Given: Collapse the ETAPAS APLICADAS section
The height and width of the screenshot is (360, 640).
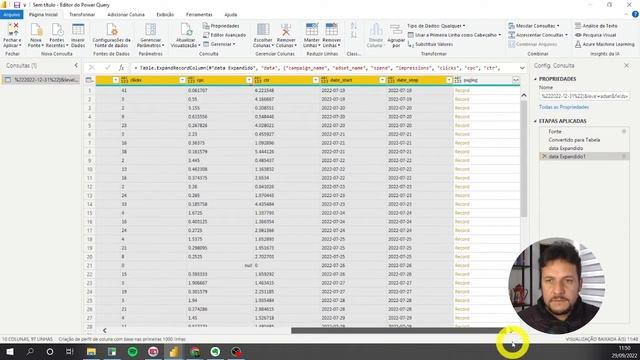Looking at the screenshot, I should [x=536, y=121].
